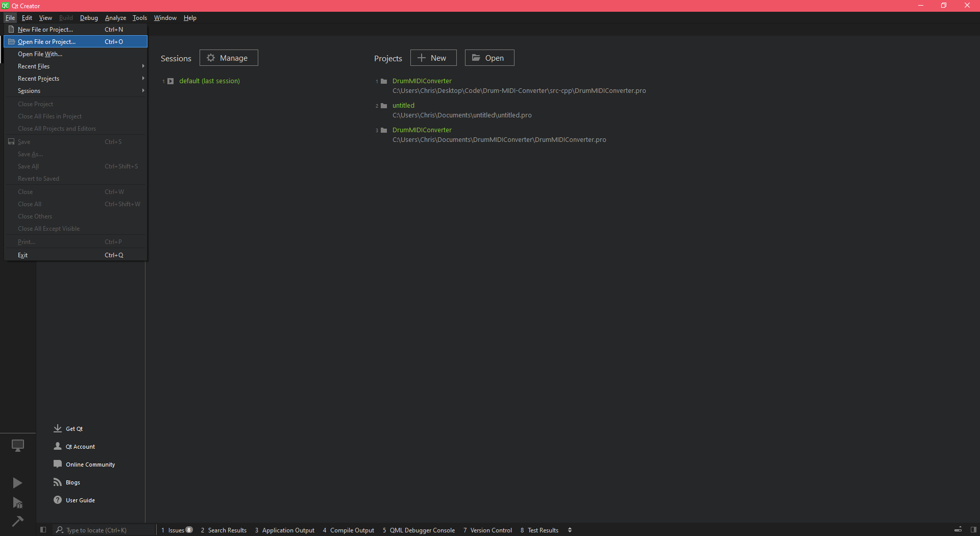Click the Type to locate input field

tap(104, 530)
